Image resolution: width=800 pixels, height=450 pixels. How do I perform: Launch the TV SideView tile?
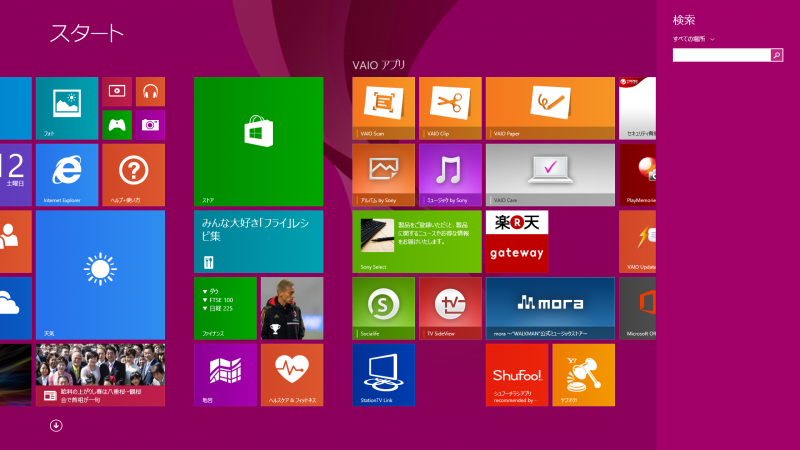point(450,308)
